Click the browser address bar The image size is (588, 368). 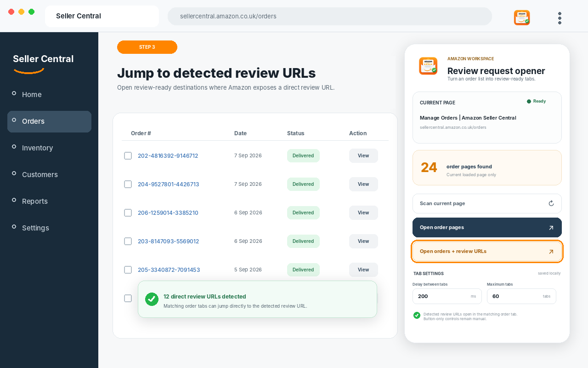coord(330,16)
